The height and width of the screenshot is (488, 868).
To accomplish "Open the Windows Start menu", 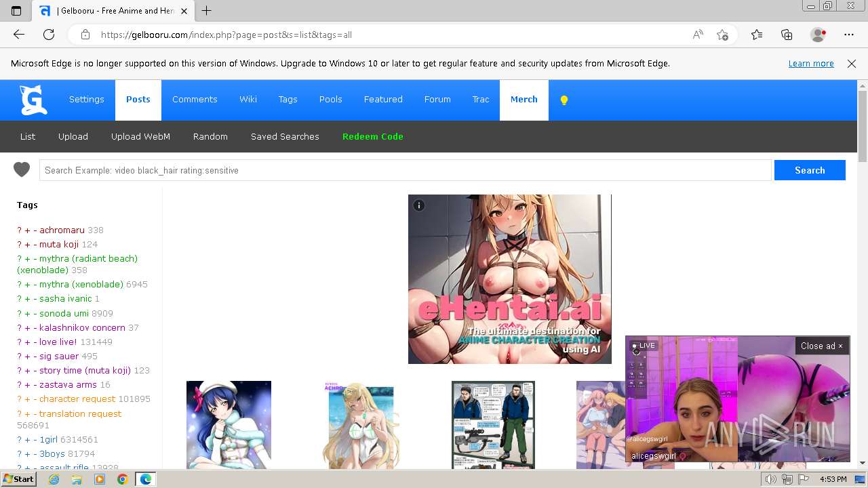I will pyautogui.click(x=18, y=479).
